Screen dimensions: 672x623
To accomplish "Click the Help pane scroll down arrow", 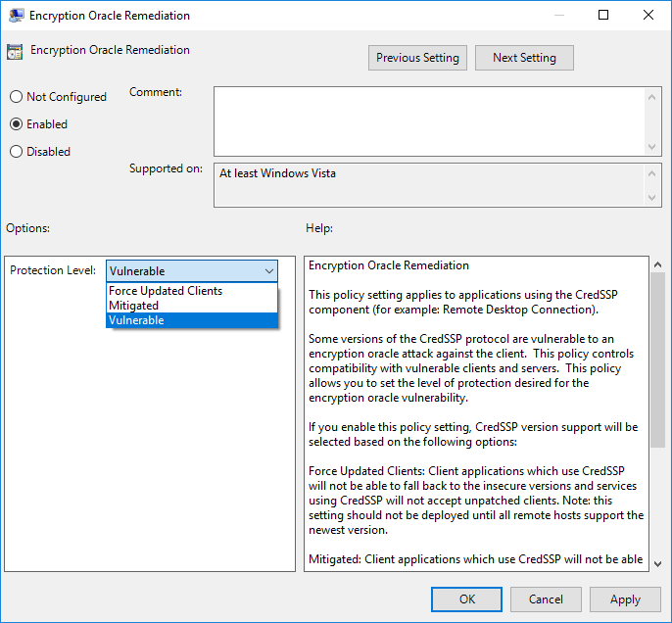I will coord(658,564).
